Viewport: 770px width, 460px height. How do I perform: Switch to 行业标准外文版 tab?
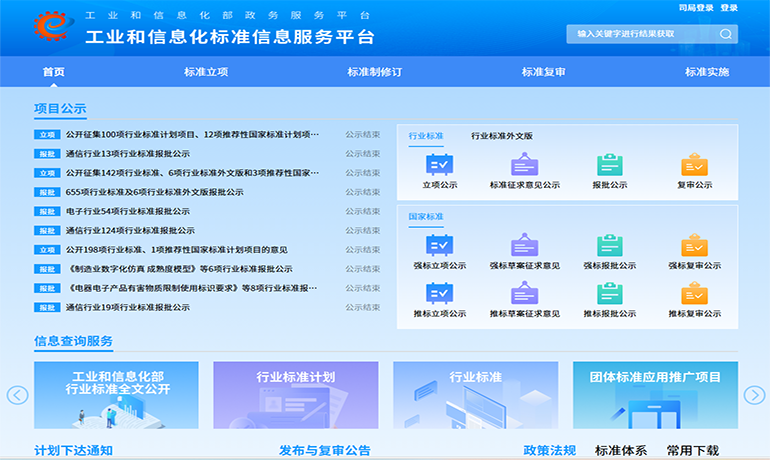(x=502, y=136)
